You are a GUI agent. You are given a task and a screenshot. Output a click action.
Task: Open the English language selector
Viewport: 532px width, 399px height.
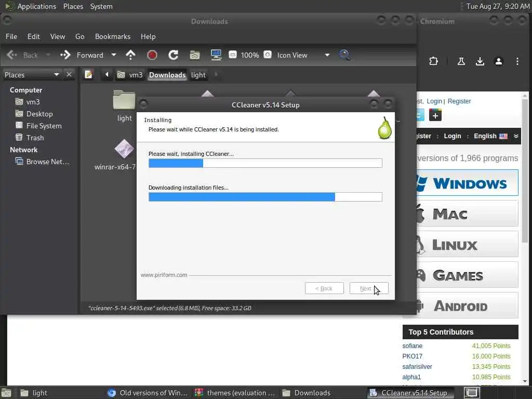coord(490,136)
